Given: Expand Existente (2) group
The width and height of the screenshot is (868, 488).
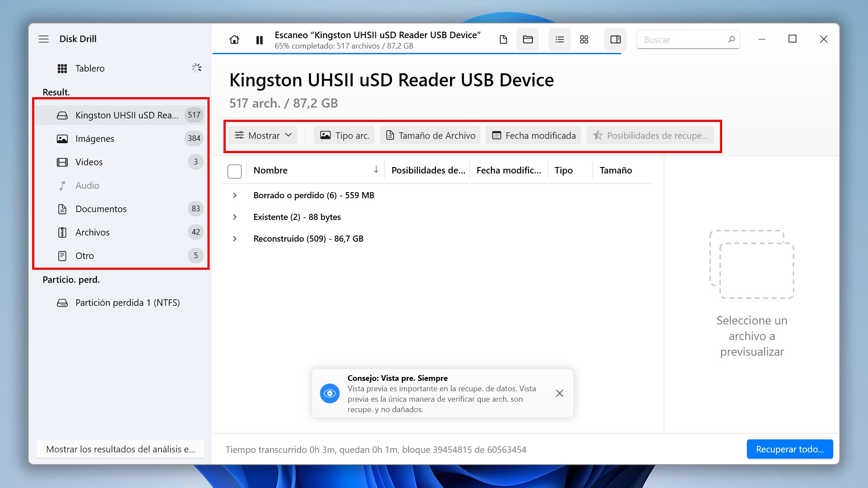Looking at the screenshot, I should click(x=235, y=217).
